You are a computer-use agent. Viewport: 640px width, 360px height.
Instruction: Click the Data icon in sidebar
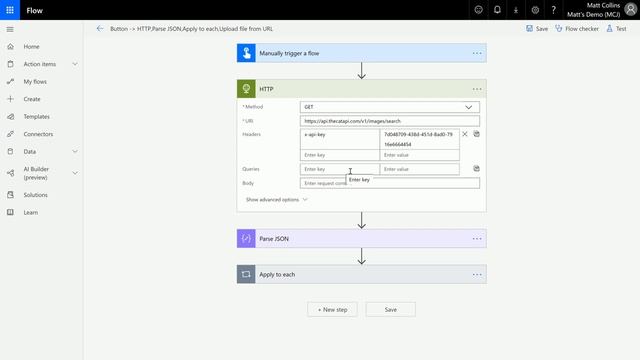11,151
